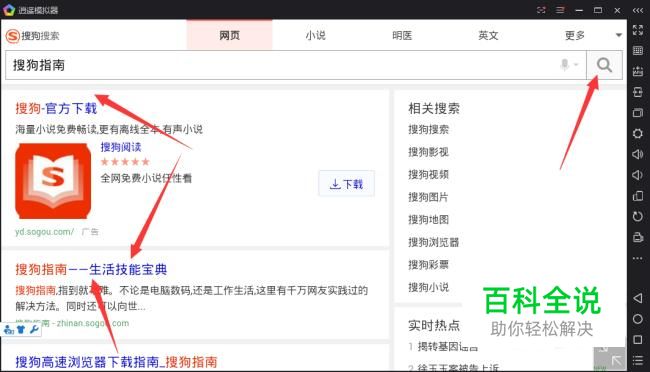Click related search 搜狗影视
Image resolution: width=650 pixels, height=372 pixels.
428,152
